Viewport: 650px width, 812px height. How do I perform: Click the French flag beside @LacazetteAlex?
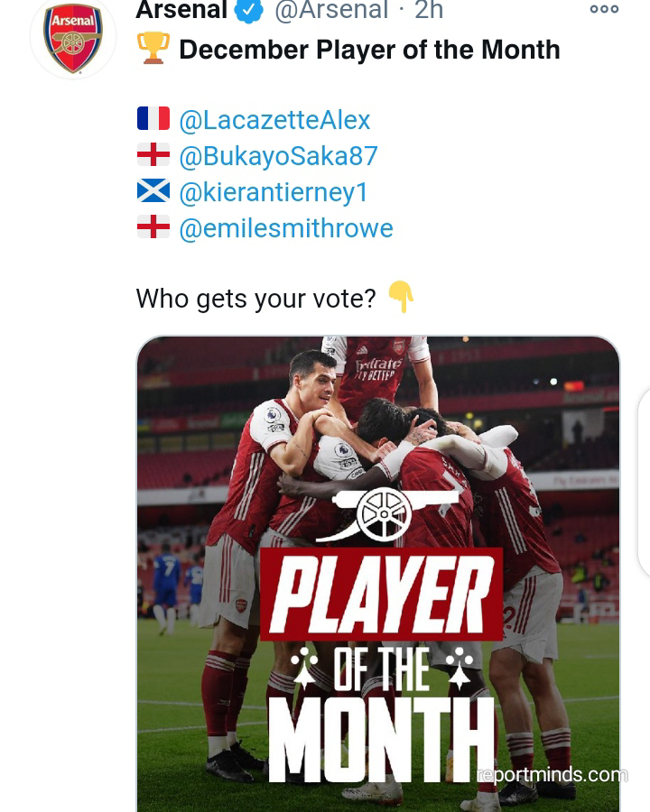[x=153, y=119]
